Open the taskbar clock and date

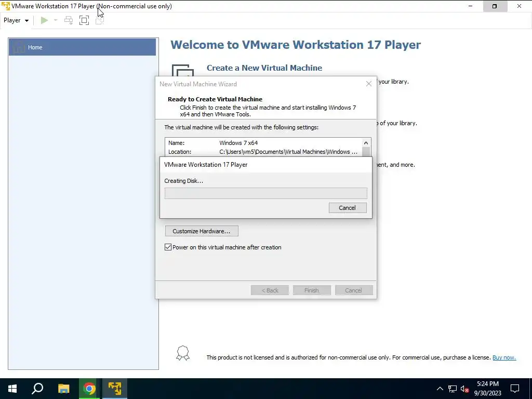487,389
